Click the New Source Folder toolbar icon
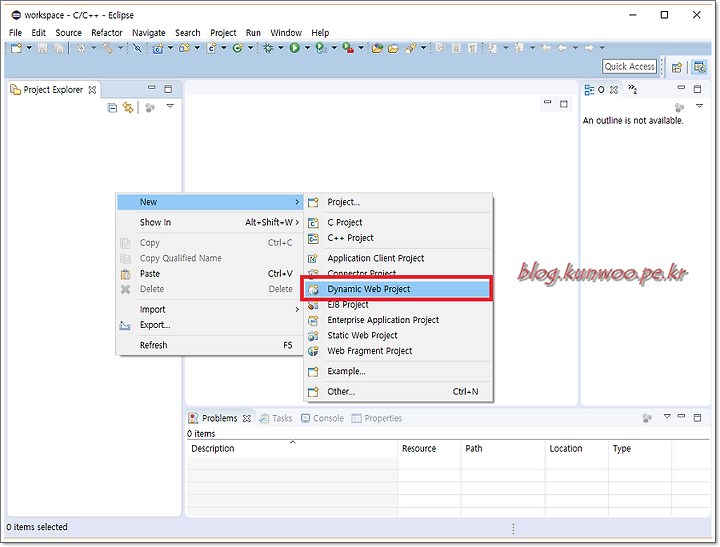720x547 pixels. 185,48
